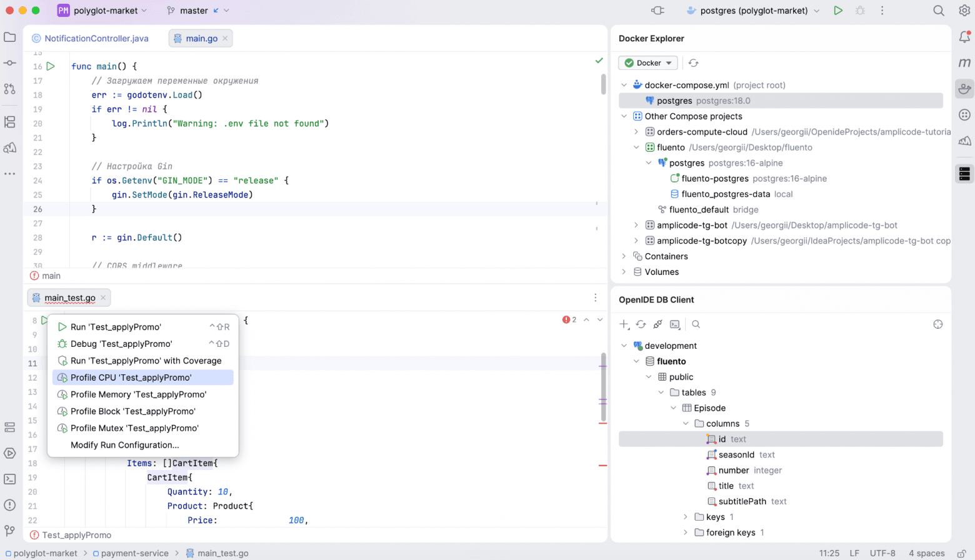
Task: Open the Git tool window icon
Action: click(x=10, y=531)
